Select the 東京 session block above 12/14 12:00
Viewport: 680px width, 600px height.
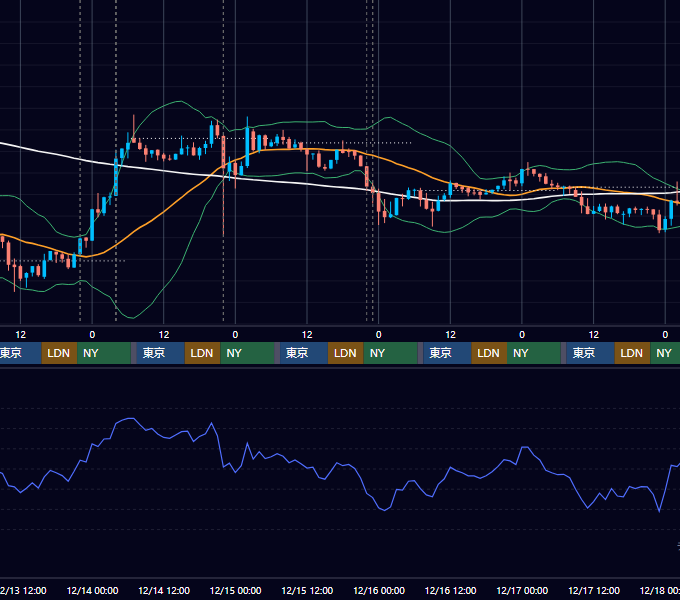pos(160,353)
